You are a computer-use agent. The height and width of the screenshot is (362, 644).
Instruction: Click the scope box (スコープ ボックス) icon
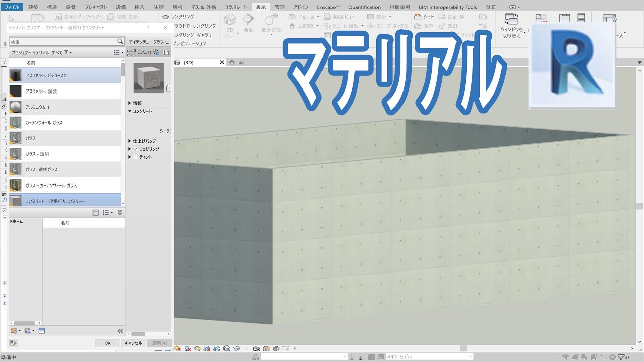tap(371, 26)
